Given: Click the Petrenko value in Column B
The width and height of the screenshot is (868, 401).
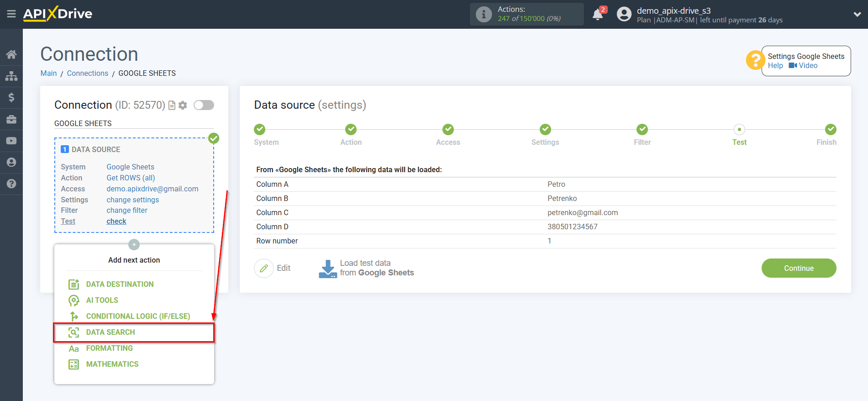Looking at the screenshot, I should [562, 198].
